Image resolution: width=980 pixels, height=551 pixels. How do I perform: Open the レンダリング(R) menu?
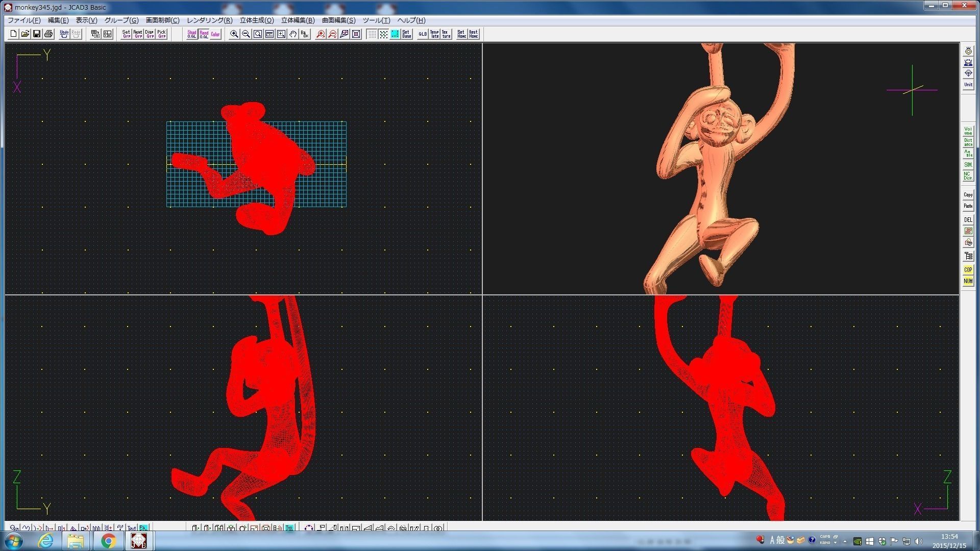pos(209,20)
